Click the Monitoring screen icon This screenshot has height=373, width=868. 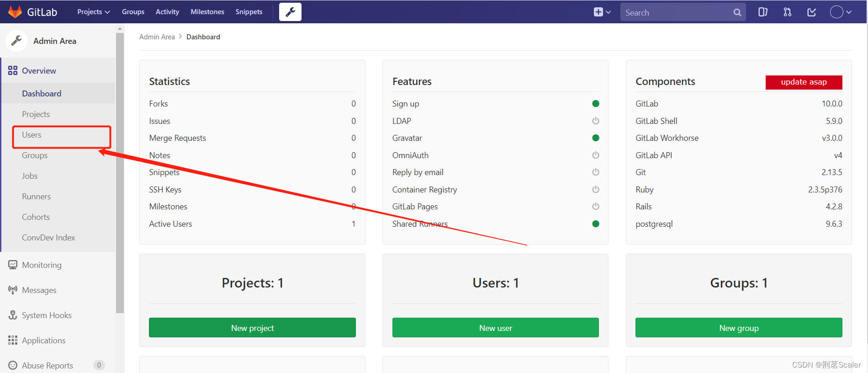click(13, 265)
